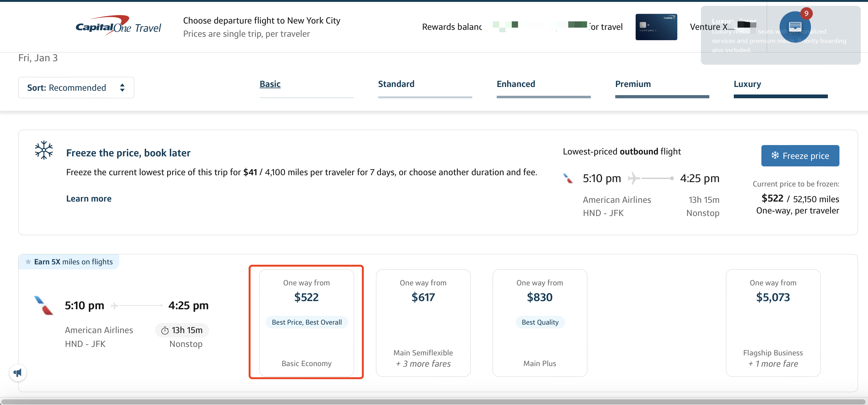This screenshot has height=405, width=868.
Task: Select the Premium fare tab
Action: [633, 84]
